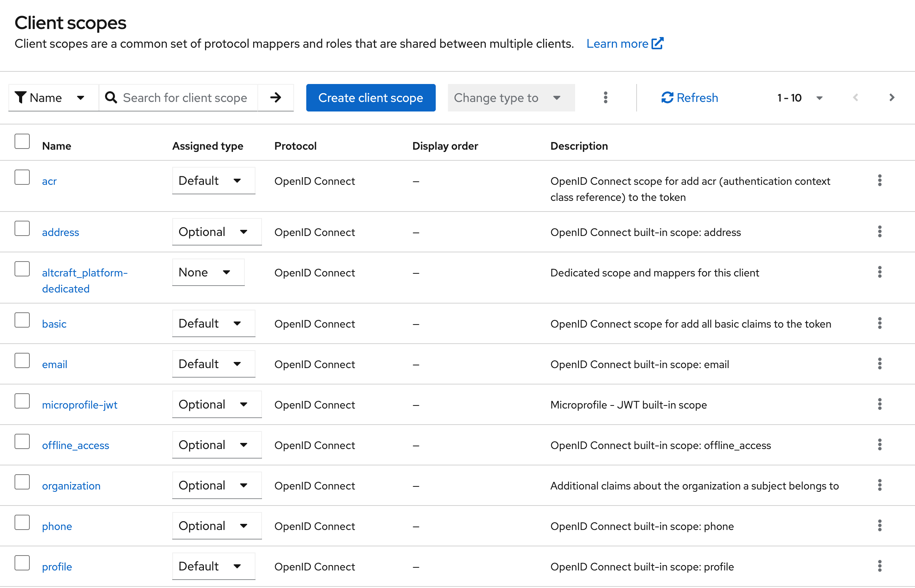The height and width of the screenshot is (588, 915).
Task: Open actions kebab for acr row
Action: pyautogui.click(x=879, y=180)
